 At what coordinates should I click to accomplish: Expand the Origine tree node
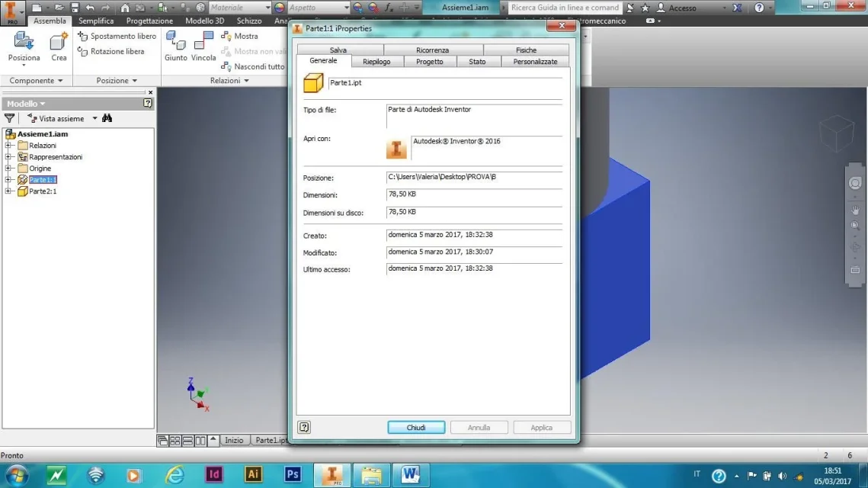pos(8,168)
